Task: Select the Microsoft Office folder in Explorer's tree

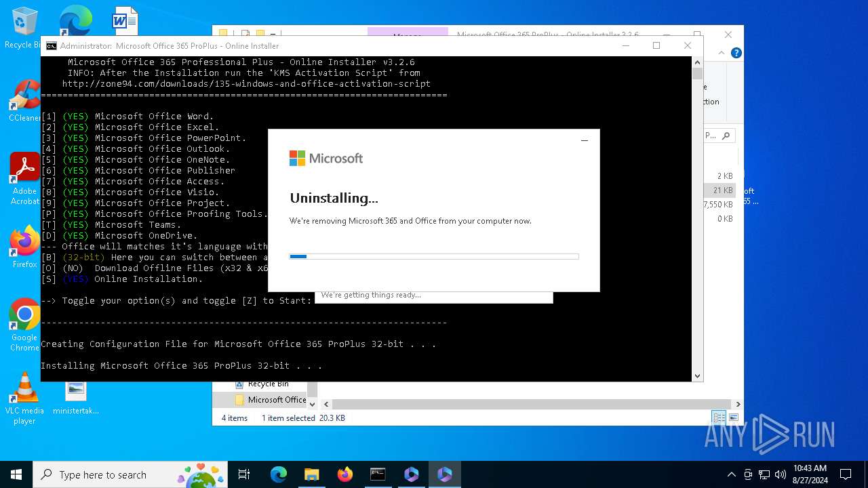Action: (x=271, y=400)
